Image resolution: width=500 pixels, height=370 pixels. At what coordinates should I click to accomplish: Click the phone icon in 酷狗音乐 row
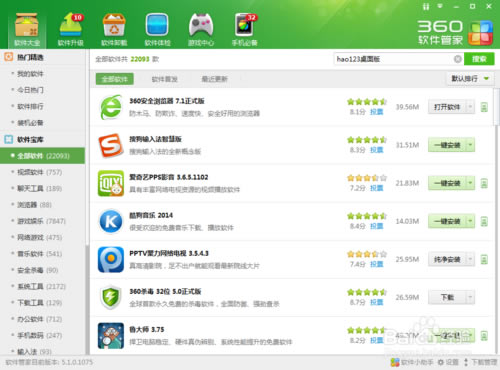tap(484, 221)
